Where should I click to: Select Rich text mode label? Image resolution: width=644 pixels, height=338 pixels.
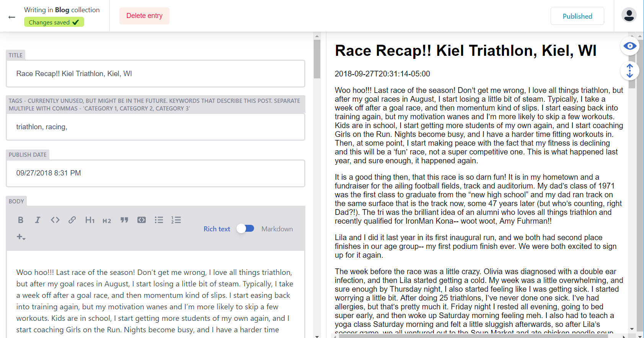click(x=217, y=229)
